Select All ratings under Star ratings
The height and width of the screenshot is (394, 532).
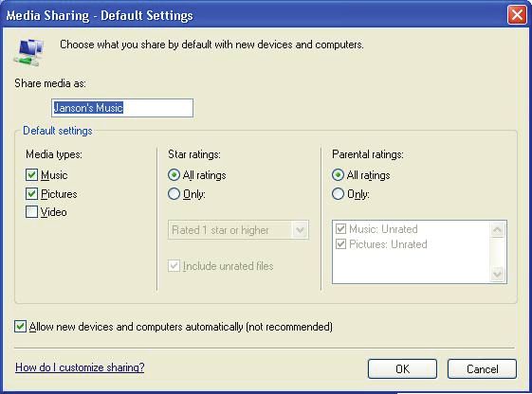click(174, 175)
